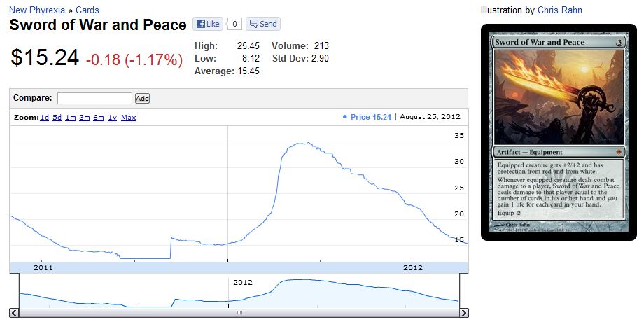This screenshot has width=644, height=329.
Task: Set chart zoom to 1y
Action: tap(112, 118)
